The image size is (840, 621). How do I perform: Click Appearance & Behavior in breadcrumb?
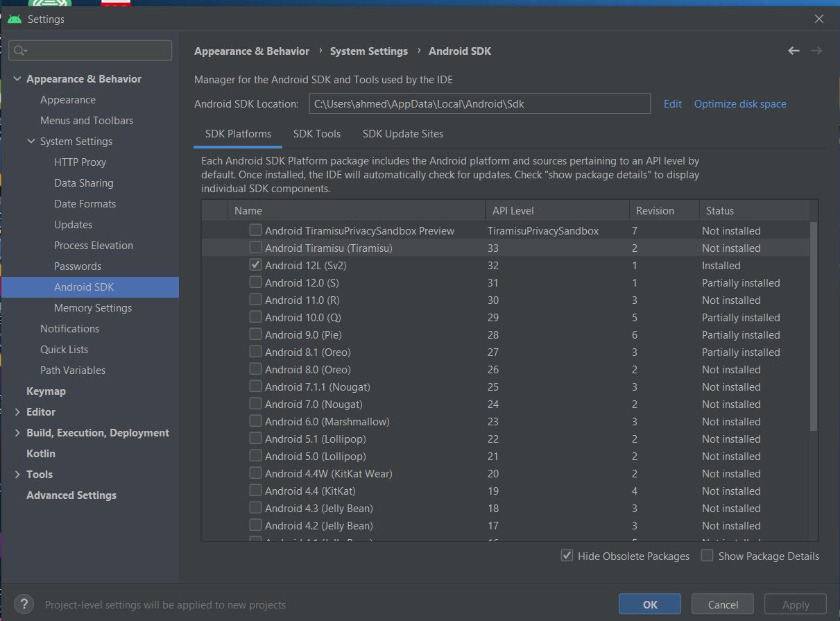click(252, 51)
